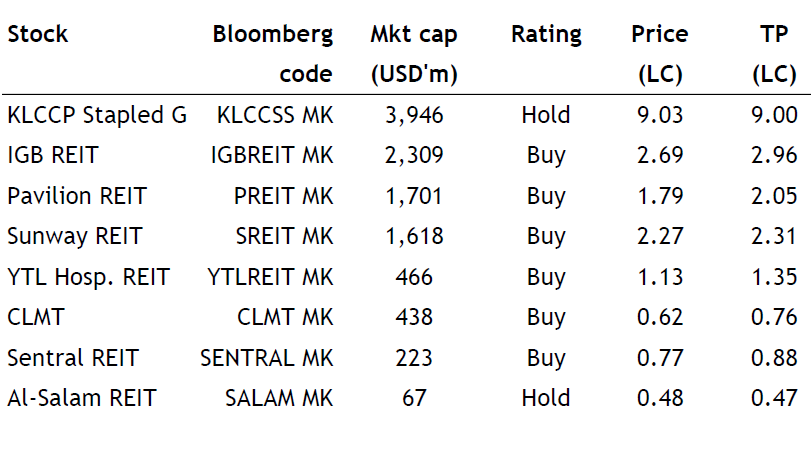Click the Sentral REIT stock name

(x=73, y=358)
